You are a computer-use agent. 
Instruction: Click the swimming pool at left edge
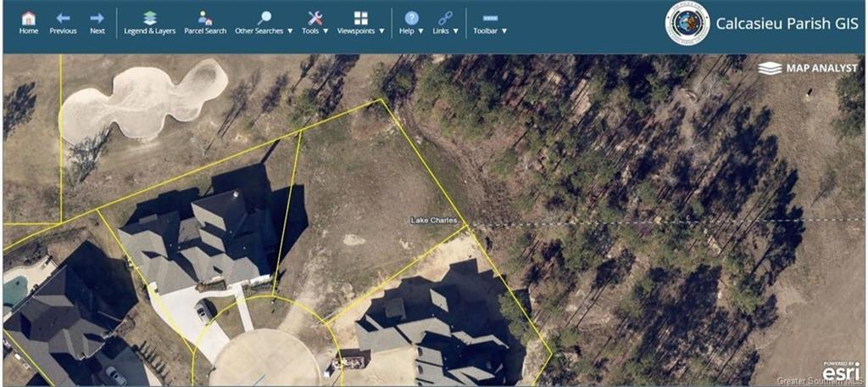[14, 290]
